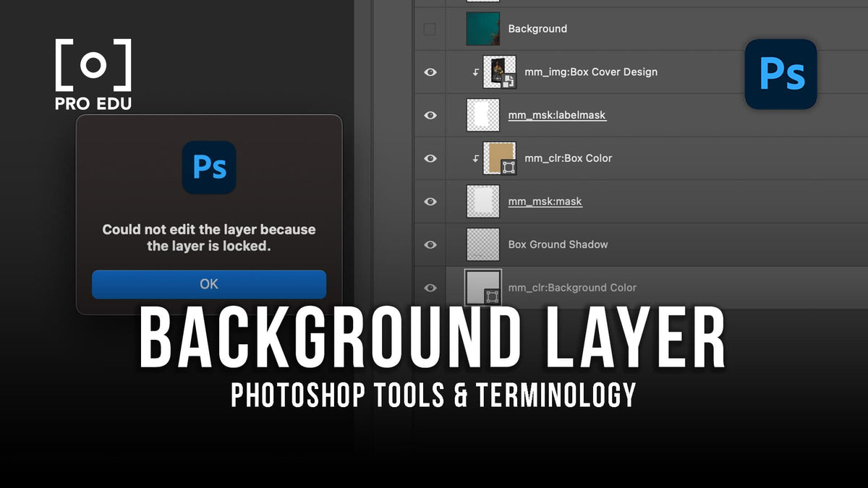Click the smart object badge on Box Cover Design
The width and height of the screenshot is (868, 488).
coord(509,82)
